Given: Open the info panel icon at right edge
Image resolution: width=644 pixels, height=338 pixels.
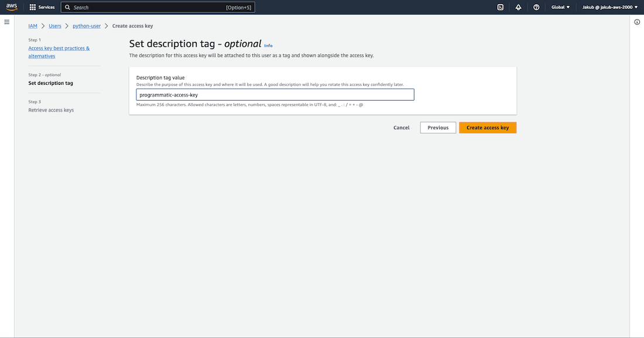Looking at the screenshot, I should (x=637, y=22).
